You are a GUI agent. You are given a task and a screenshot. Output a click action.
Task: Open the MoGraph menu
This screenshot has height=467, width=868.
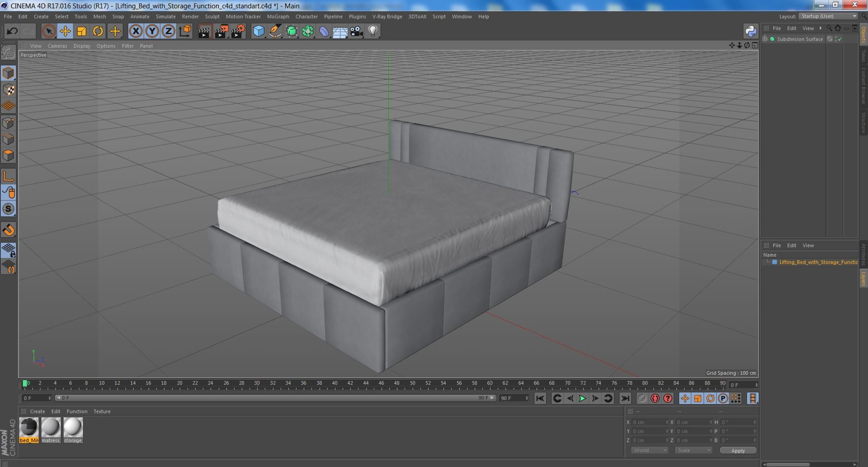[278, 16]
